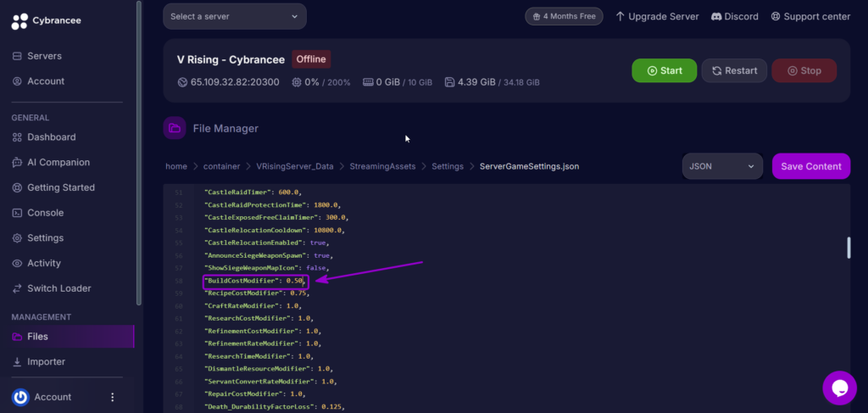Screen dimensions: 868x413
Task: Click the editor vertical scrollbar thumb
Action: coord(849,248)
